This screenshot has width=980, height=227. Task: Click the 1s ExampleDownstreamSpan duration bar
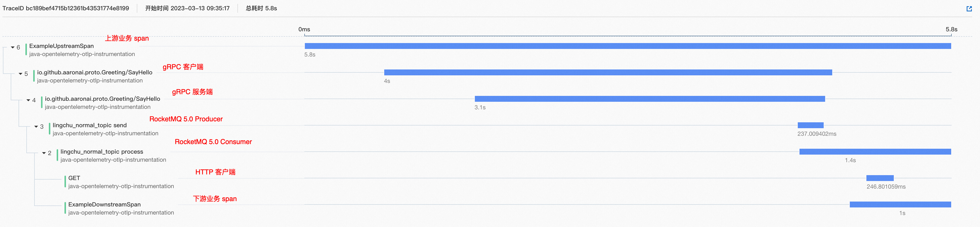click(900, 204)
